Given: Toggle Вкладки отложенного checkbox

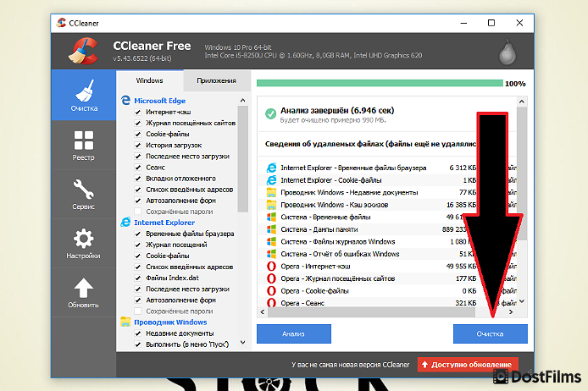Looking at the screenshot, I should pyautogui.click(x=137, y=179).
